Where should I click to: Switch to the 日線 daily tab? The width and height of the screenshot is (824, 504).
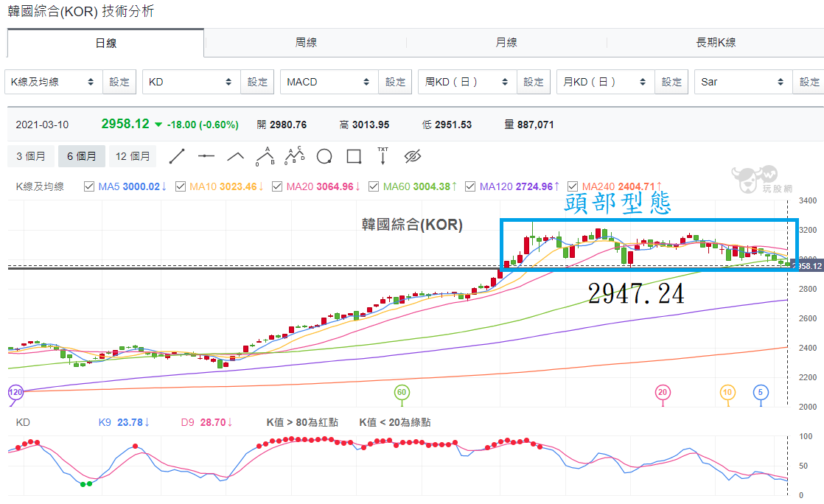(x=105, y=43)
